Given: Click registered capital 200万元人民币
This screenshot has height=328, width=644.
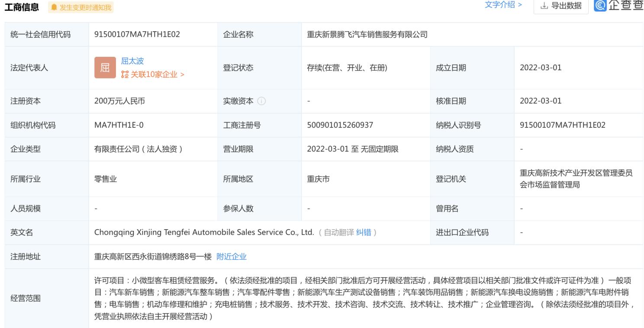Looking at the screenshot, I should tap(119, 101).
